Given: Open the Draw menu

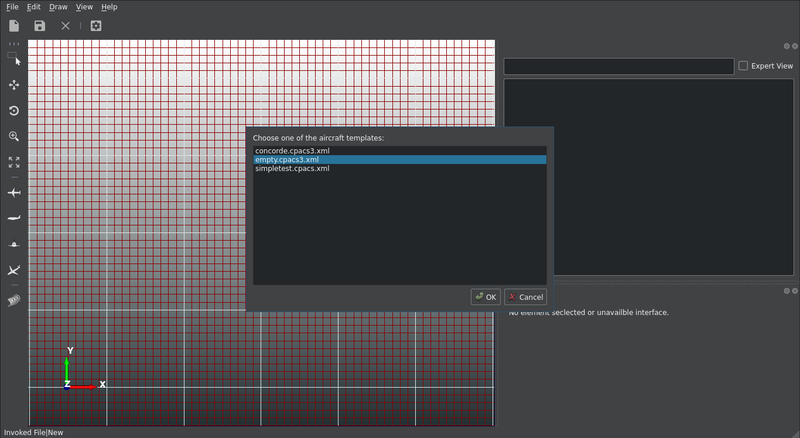Looking at the screenshot, I should pyautogui.click(x=58, y=7).
